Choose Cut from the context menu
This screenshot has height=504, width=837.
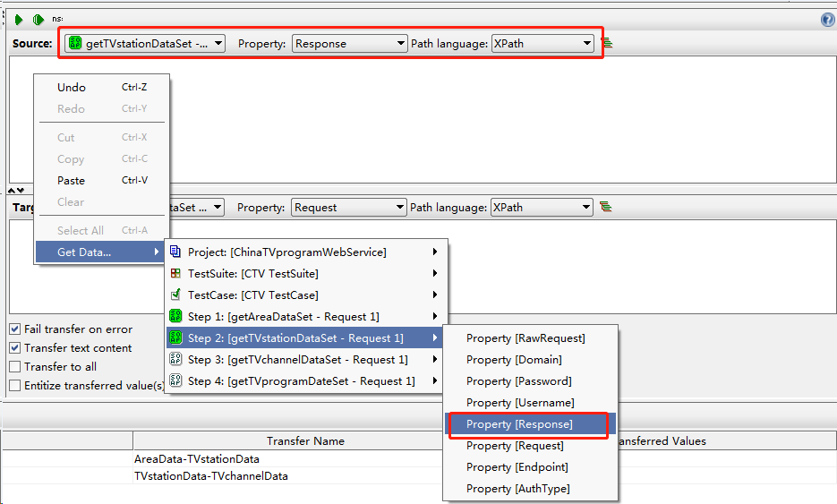pos(101,137)
